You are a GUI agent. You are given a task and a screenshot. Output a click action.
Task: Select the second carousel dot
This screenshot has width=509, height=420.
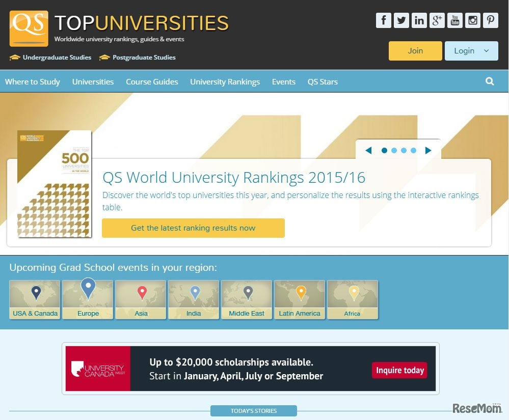pyautogui.click(x=394, y=151)
